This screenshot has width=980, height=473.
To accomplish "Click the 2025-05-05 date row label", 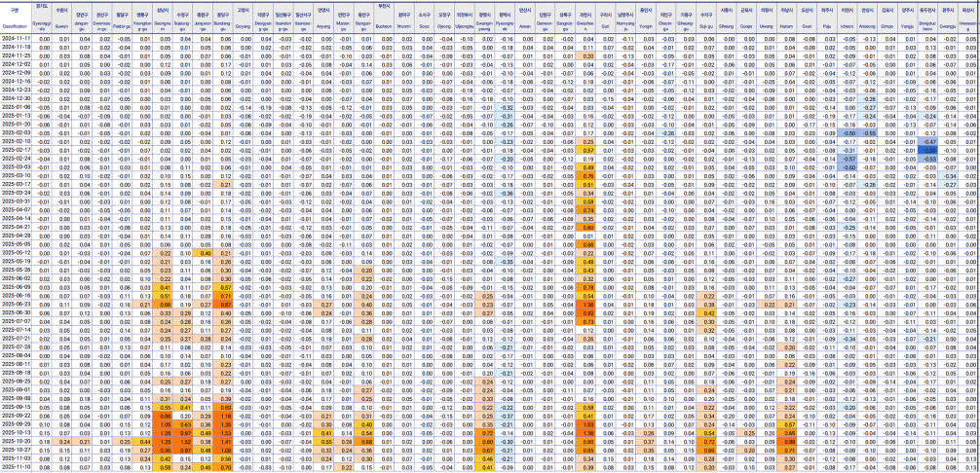I will click(x=15, y=243).
